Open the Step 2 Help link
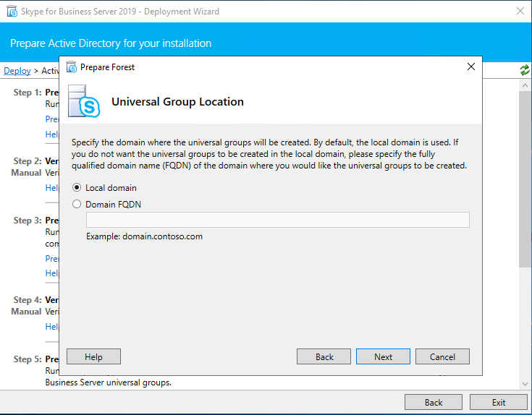Screen dimensions: 532x415 pyautogui.click(x=52, y=188)
